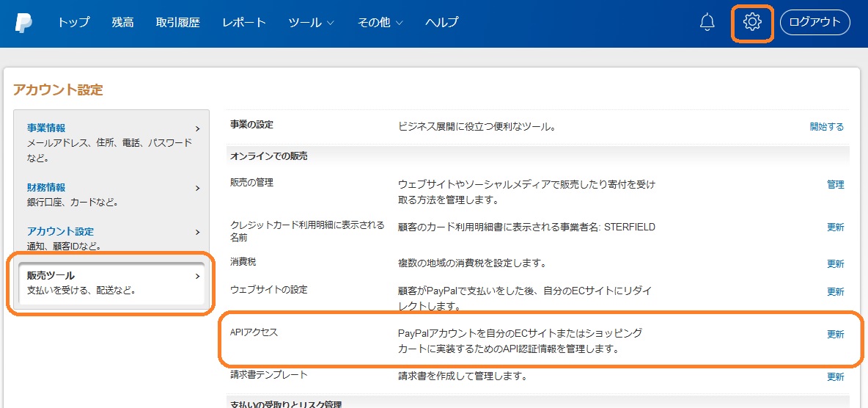Click 更新 for the APIアクセス row
Image resolution: width=868 pixels, height=408 pixels.
click(x=835, y=334)
